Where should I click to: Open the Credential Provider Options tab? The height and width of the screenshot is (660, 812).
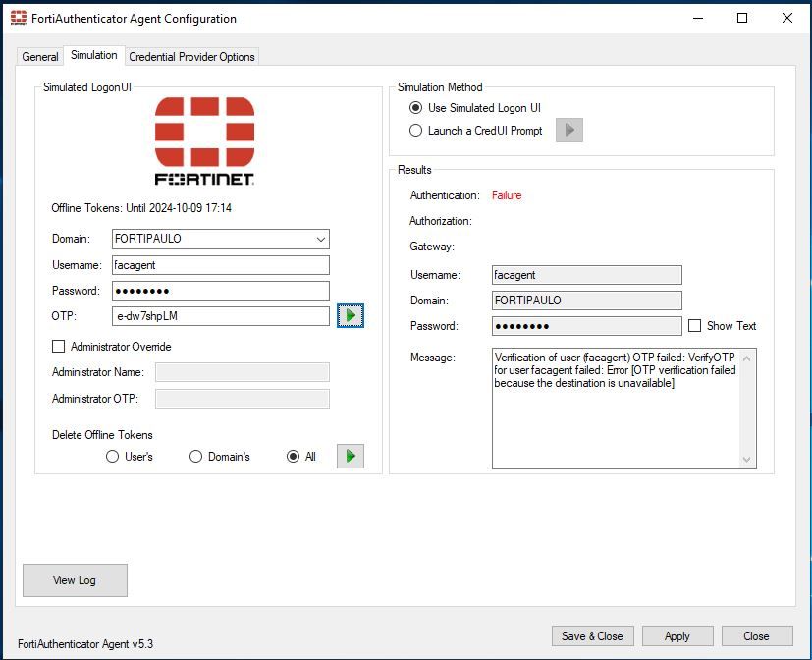(191, 57)
